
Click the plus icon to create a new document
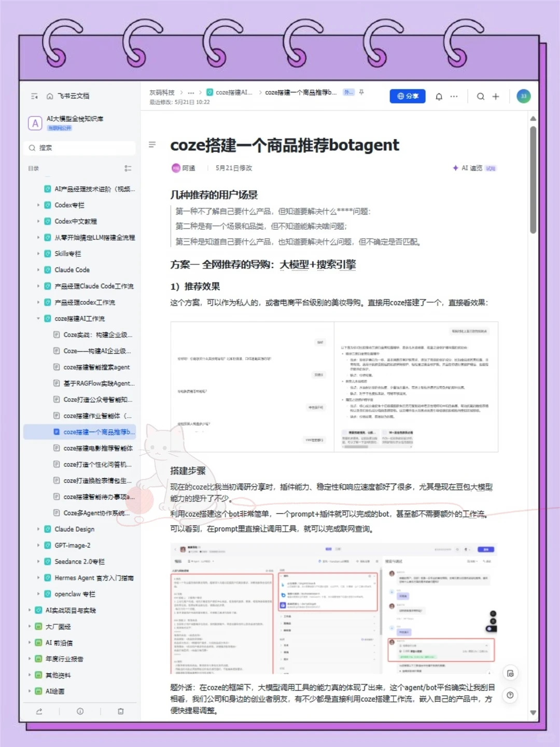tap(496, 96)
